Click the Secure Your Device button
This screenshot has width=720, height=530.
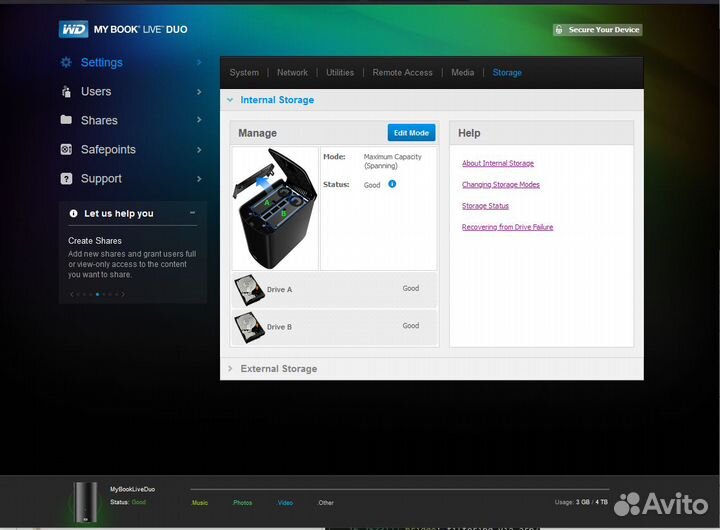[x=597, y=30]
